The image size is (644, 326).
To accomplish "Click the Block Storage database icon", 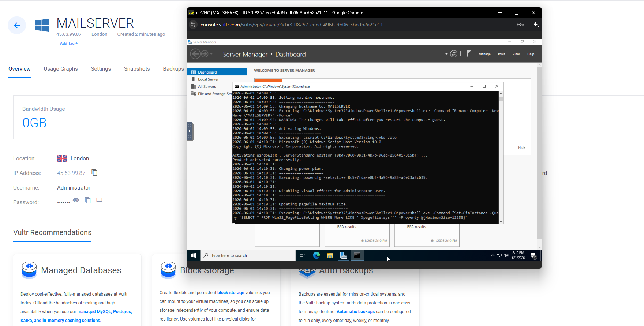I will click(168, 270).
